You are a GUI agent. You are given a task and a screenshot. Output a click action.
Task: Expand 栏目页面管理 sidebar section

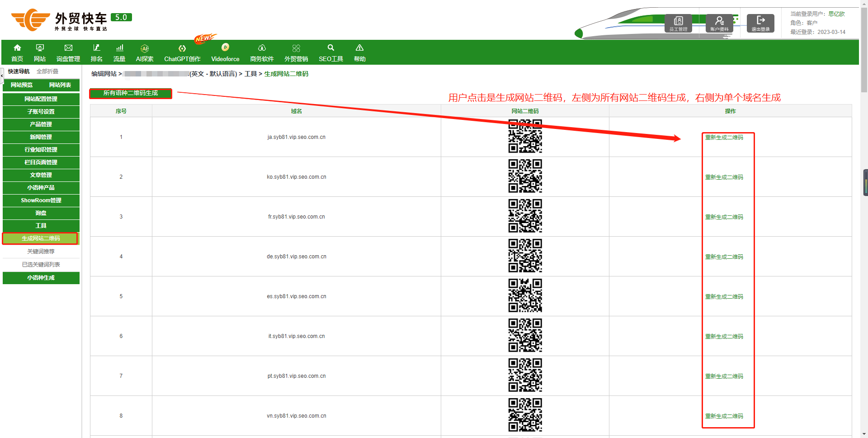pyautogui.click(x=41, y=162)
